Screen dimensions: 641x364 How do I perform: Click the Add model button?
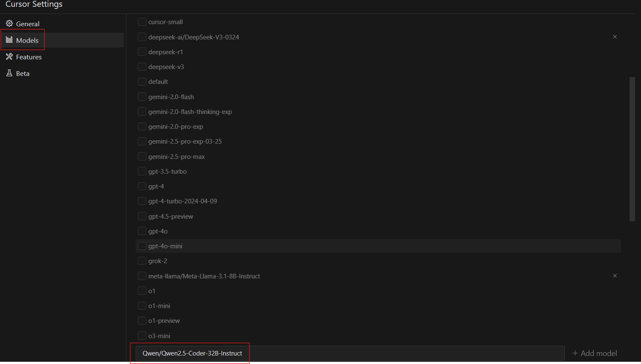(x=594, y=353)
